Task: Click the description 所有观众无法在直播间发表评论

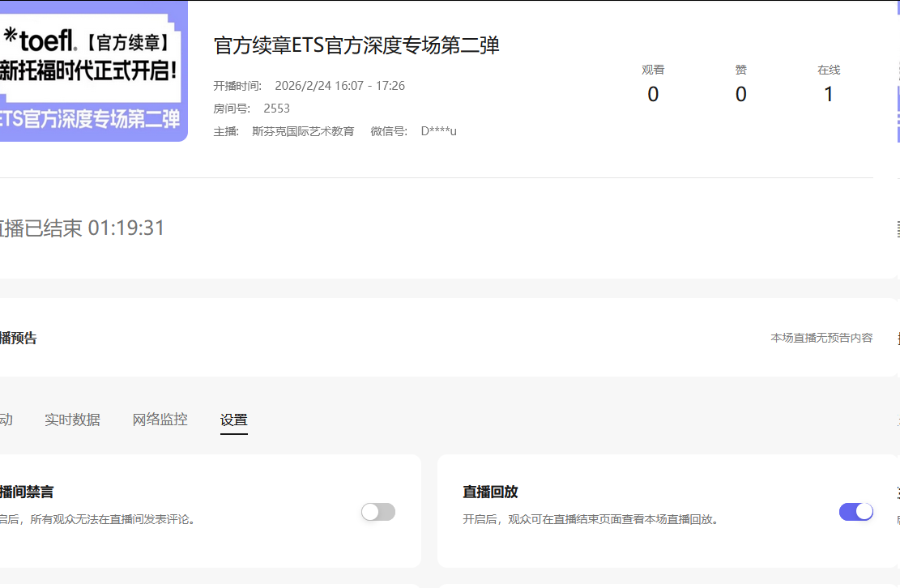Action: (112, 519)
